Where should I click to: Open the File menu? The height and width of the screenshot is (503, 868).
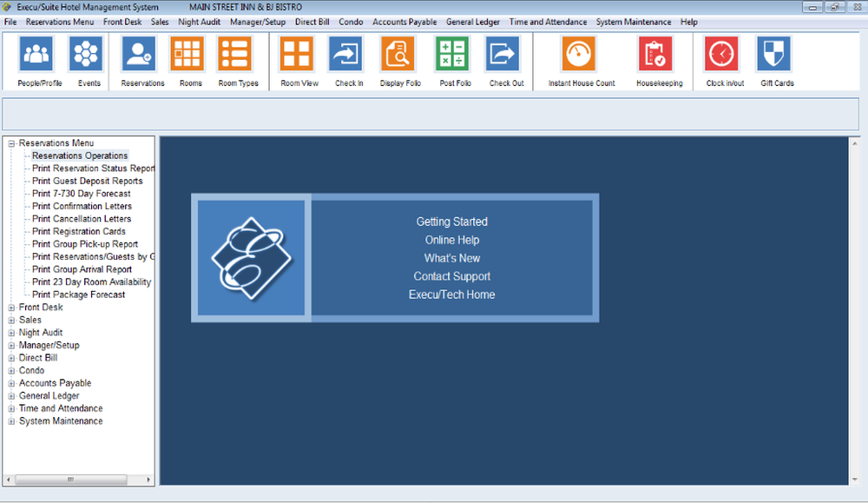tap(10, 23)
